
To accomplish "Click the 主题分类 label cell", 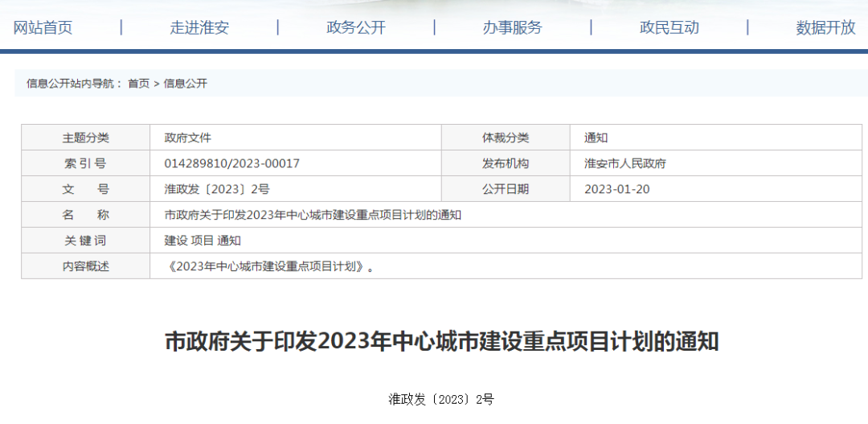I will [x=86, y=138].
